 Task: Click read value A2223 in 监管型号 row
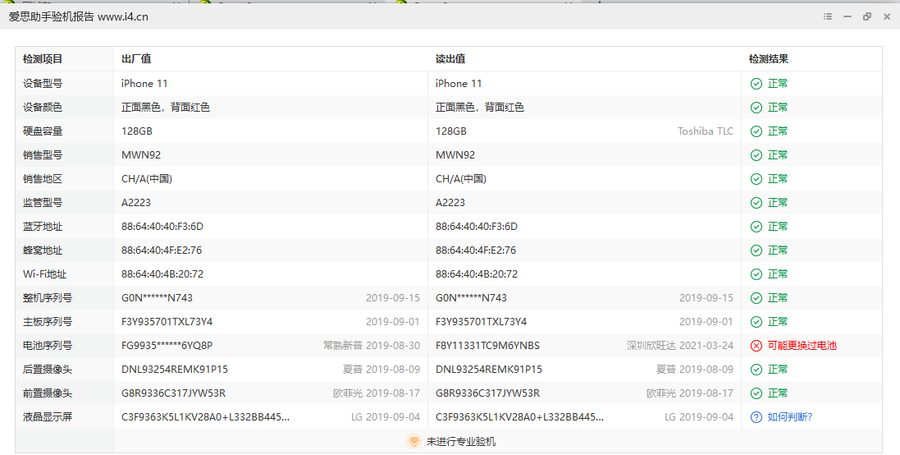[450, 203]
